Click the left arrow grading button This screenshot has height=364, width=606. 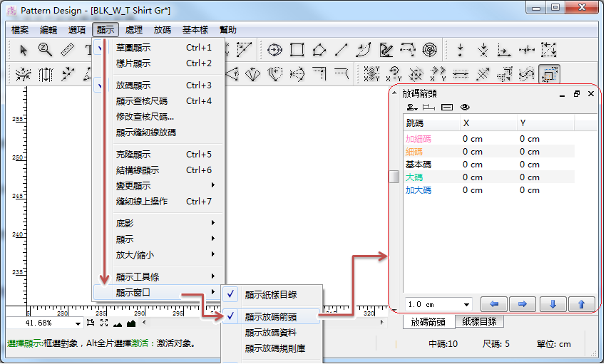[493, 304]
